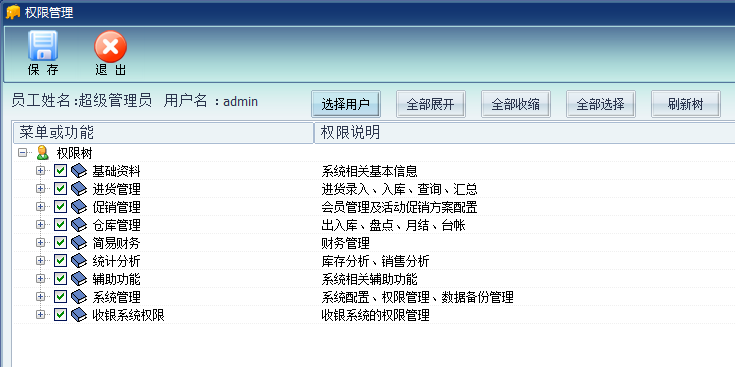This screenshot has width=735, height=367.
Task: Click the description 进货录入、入库、查询、汇总
Action: (399, 189)
